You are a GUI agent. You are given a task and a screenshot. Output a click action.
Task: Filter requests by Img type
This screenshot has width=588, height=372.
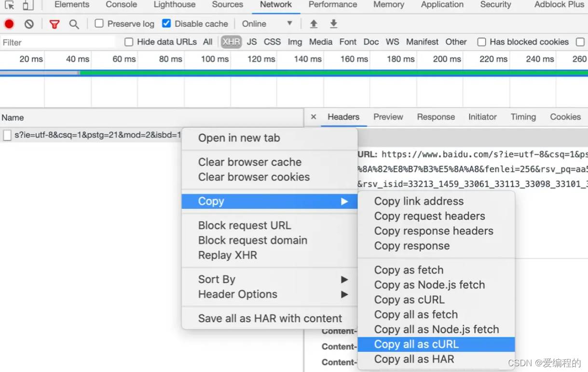tap(295, 42)
